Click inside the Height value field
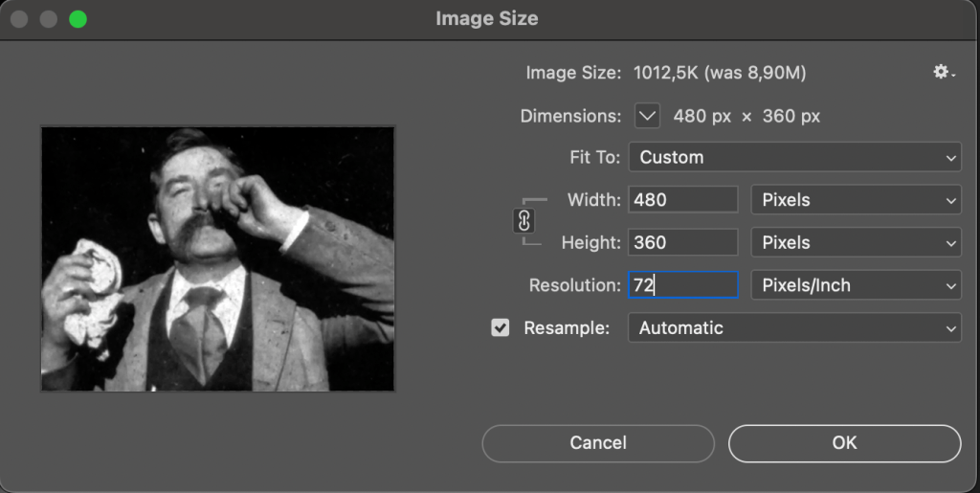This screenshot has height=493, width=980. coord(682,242)
